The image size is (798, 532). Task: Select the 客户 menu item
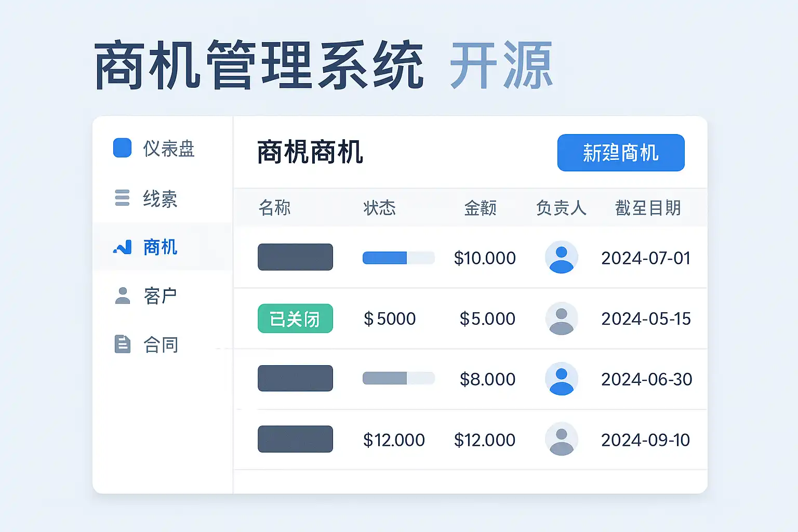(x=160, y=296)
